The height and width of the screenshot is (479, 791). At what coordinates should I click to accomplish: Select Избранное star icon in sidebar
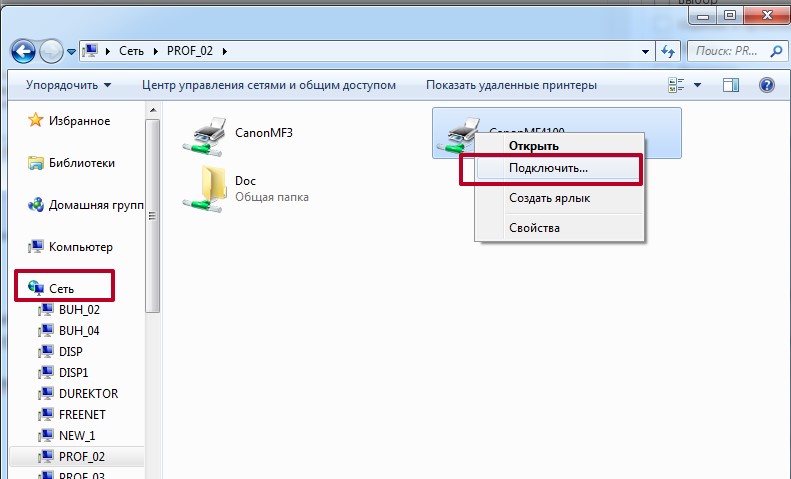click(36, 121)
